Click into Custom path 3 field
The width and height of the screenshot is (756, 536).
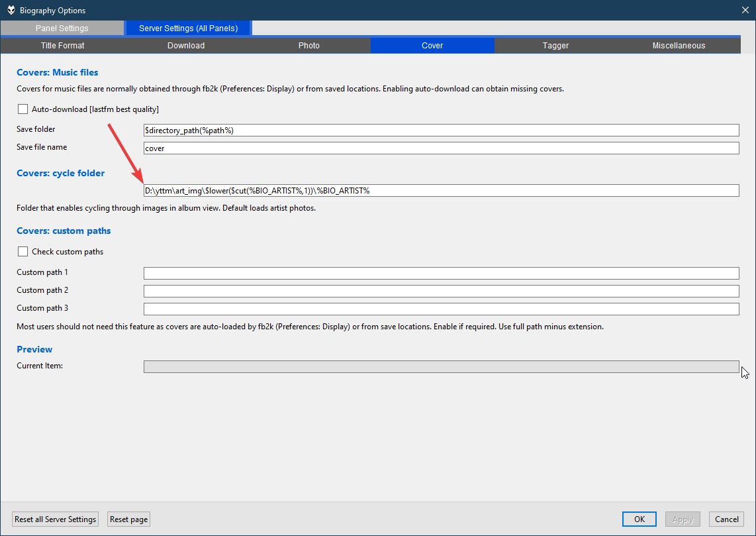click(441, 309)
